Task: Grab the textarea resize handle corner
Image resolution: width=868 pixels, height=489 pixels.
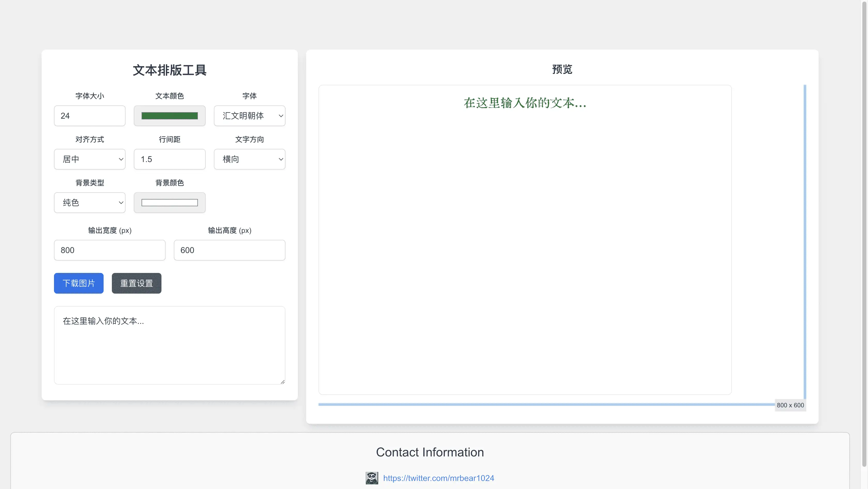Action: (x=283, y=382)
